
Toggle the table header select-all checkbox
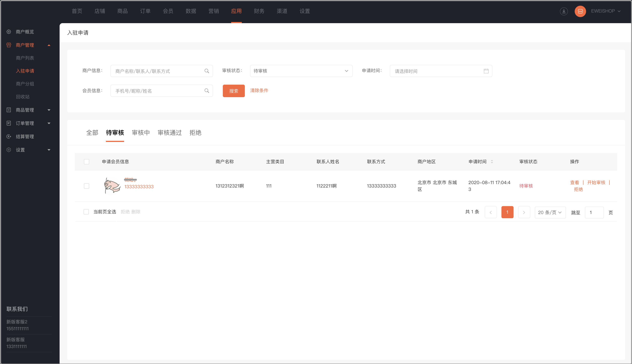87,162
